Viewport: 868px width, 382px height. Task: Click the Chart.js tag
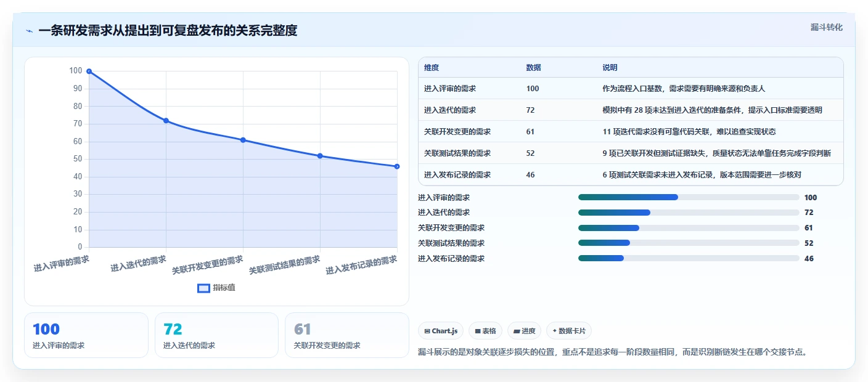tap(441, 331)
